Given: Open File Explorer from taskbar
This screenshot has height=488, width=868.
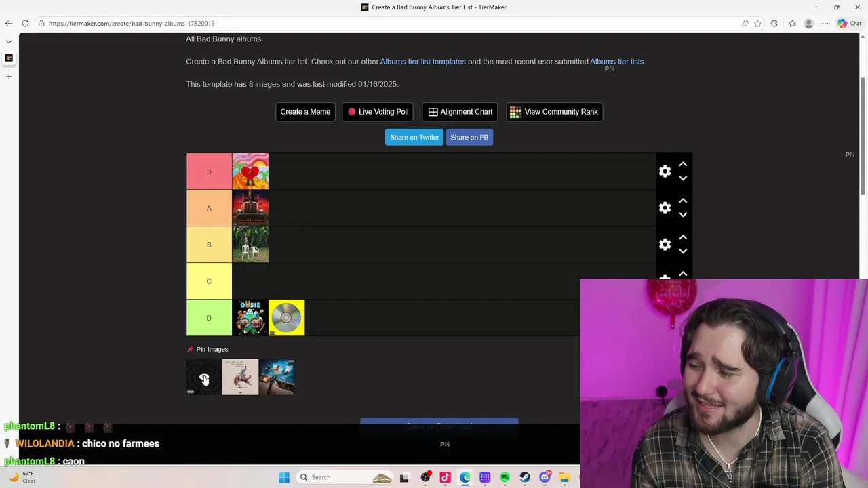Looking at the screenshot, I should click(x=564, y=477).
